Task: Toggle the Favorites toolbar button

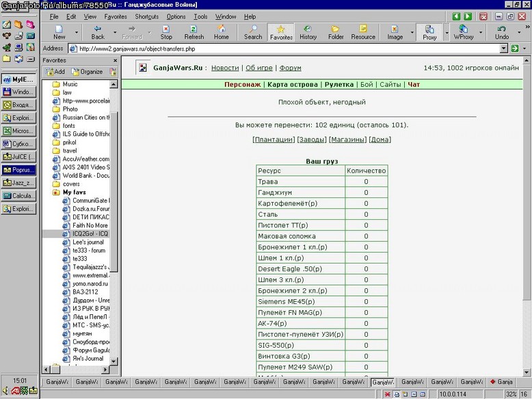Action: pyautogui.click(x=281, y=33)
